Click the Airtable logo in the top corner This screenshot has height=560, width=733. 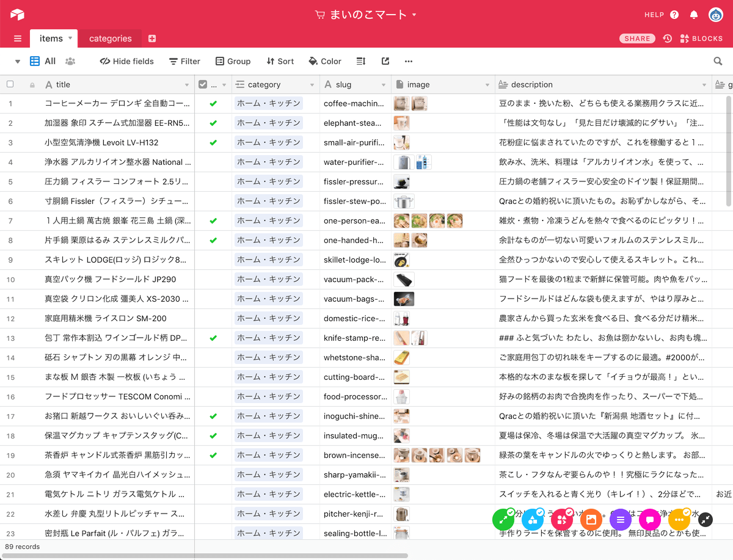[16, 14]
